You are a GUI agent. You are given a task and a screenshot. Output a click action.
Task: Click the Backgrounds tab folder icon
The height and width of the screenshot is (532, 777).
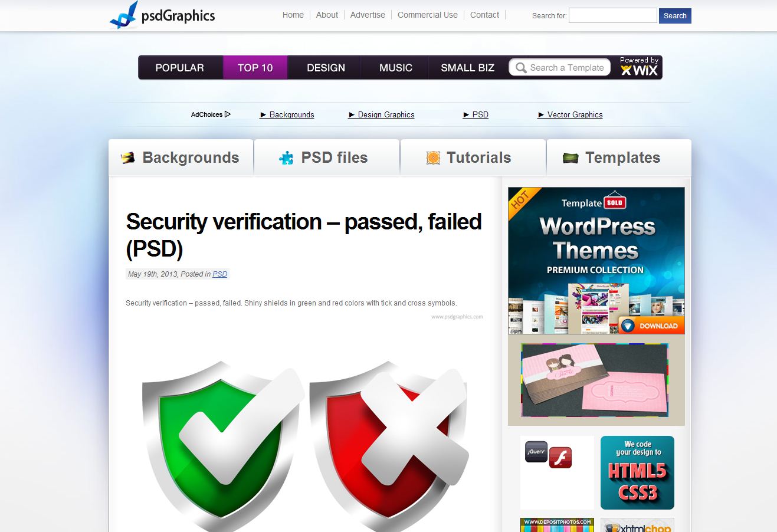click(127, 157)
